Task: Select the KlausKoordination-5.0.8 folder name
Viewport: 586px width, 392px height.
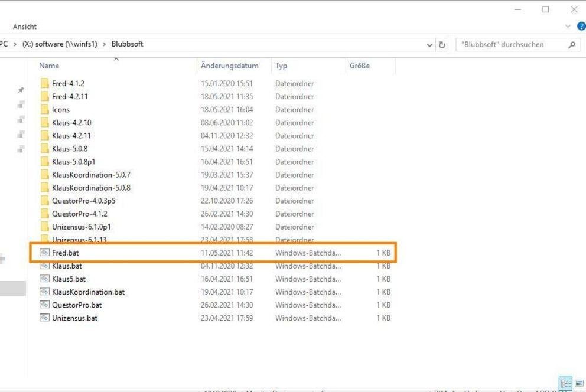Action: [91, 188]
